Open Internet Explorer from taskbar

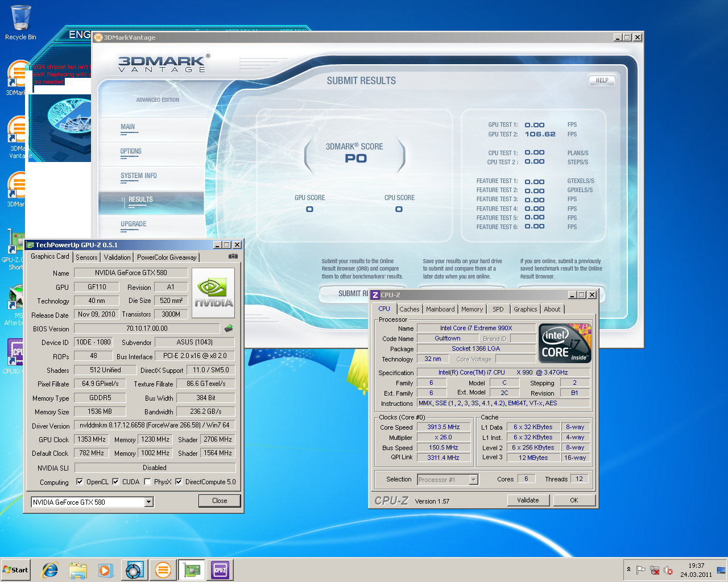pyautogui.click(x=50, y=570)
